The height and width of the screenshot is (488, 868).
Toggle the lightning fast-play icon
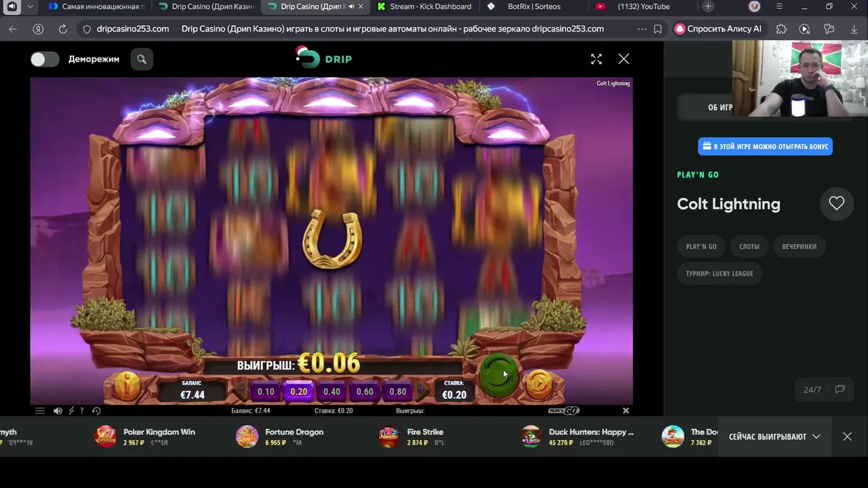tap(71, 411)
